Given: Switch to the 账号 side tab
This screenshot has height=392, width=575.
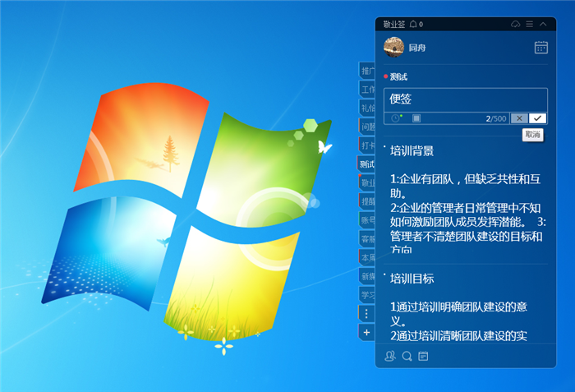Looking at the screenshot, I should pos(367,220).
